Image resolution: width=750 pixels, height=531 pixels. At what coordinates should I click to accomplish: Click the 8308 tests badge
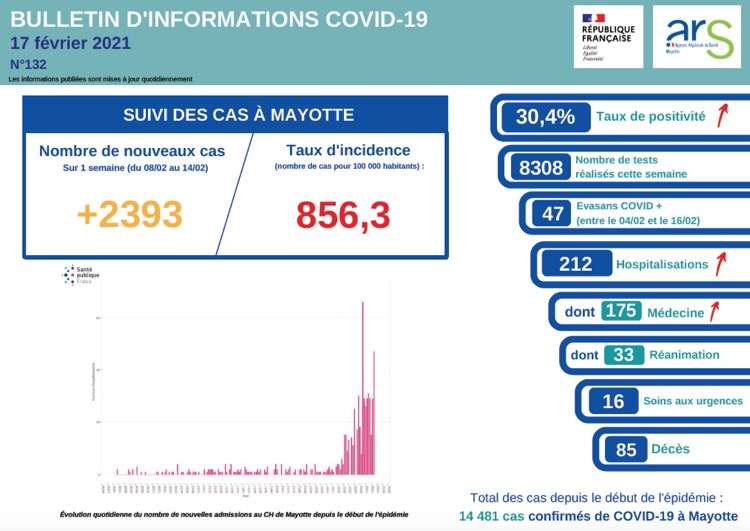click(540, 167)
